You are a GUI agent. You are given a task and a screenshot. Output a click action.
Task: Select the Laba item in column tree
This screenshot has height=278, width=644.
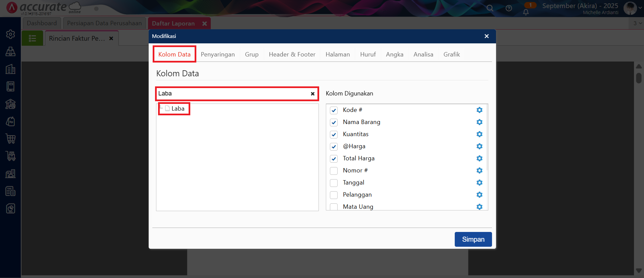tap(178, 109)
